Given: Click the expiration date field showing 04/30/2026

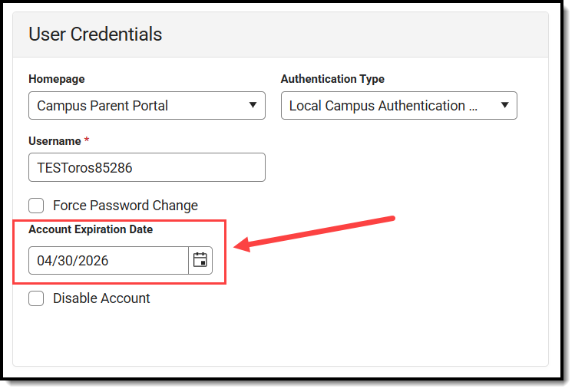Looking at the screenshot, I should 107,260.
